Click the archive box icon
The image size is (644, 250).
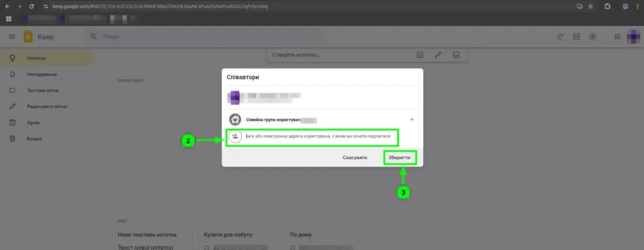tap(13, 123)
